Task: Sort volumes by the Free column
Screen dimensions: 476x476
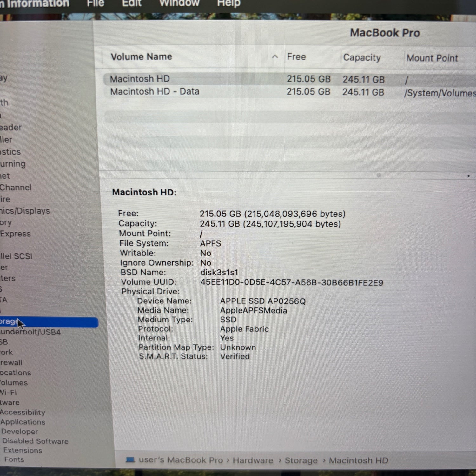Action: pos(296,57)
